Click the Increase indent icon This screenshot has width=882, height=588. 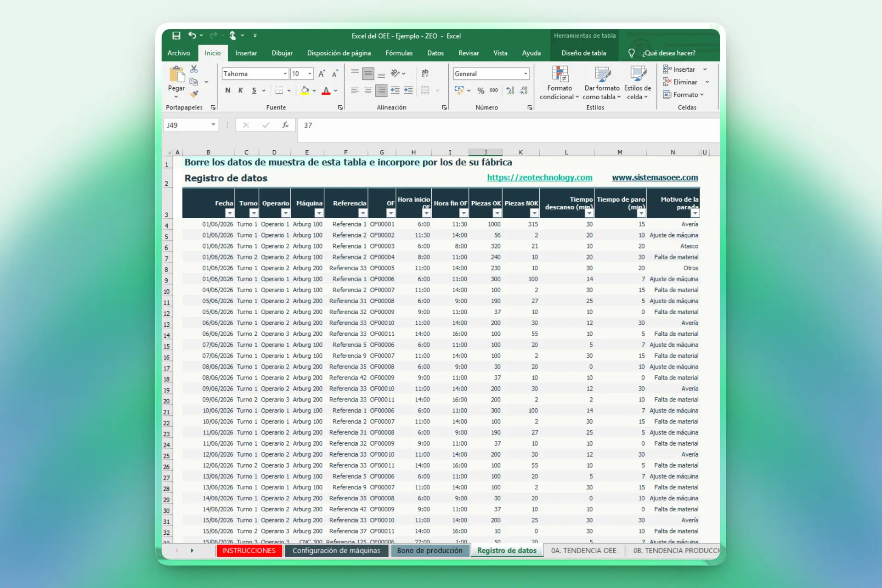(408, 90)
